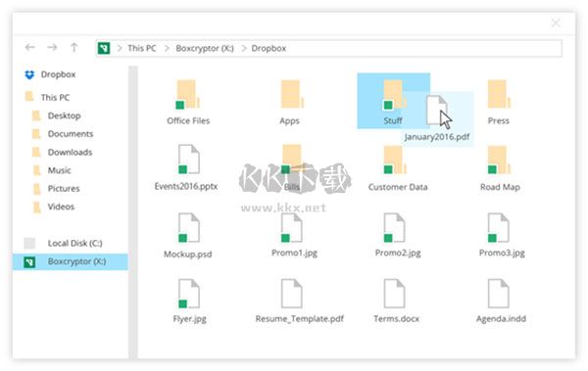
Task: Open Downloads in the sidebar
Action: (x=63, y=152)
